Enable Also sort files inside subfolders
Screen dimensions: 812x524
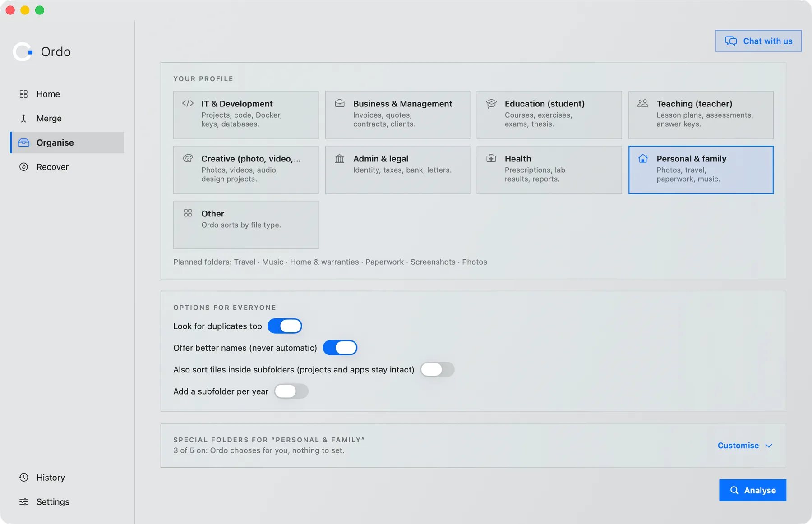click(x=437, y=369)
